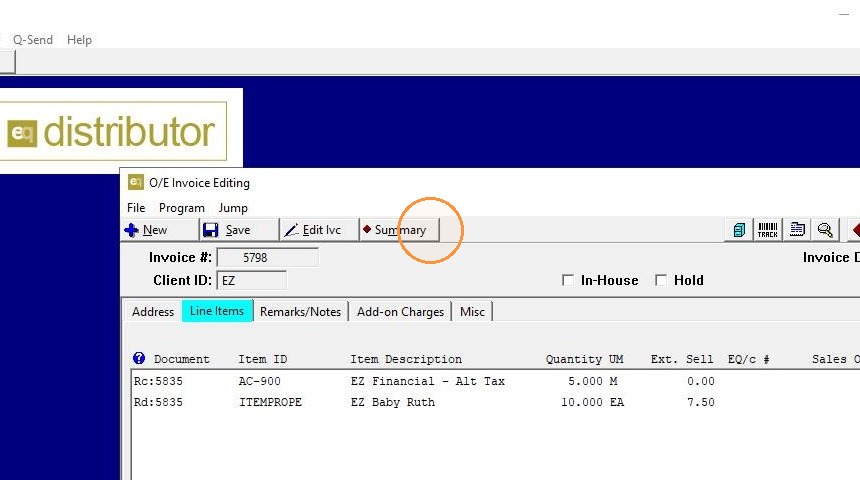This screenshot has width=860, height=480.
Task: Switch to the Remarks/Notes tab
Action: tap(301, 312)
